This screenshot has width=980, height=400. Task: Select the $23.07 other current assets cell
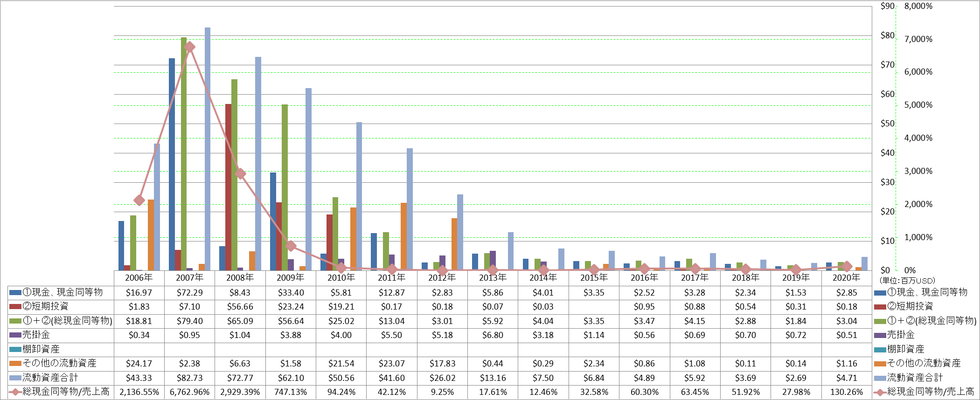click(391, 364)
